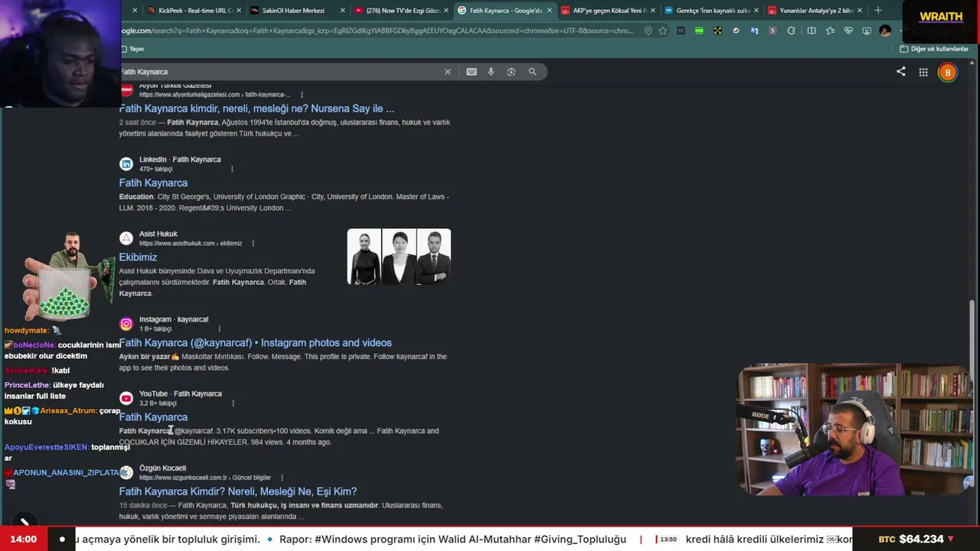Image resolution: width=980 pixels, height=551 pixels.
Task: Close the AKP'ye geçen Köksal tab
Action: 652,11
